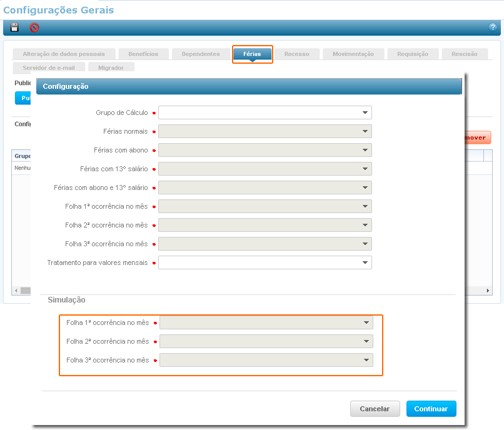504x430 pixels.
Task: Open the help question mark icon
Action: (492, 27)
